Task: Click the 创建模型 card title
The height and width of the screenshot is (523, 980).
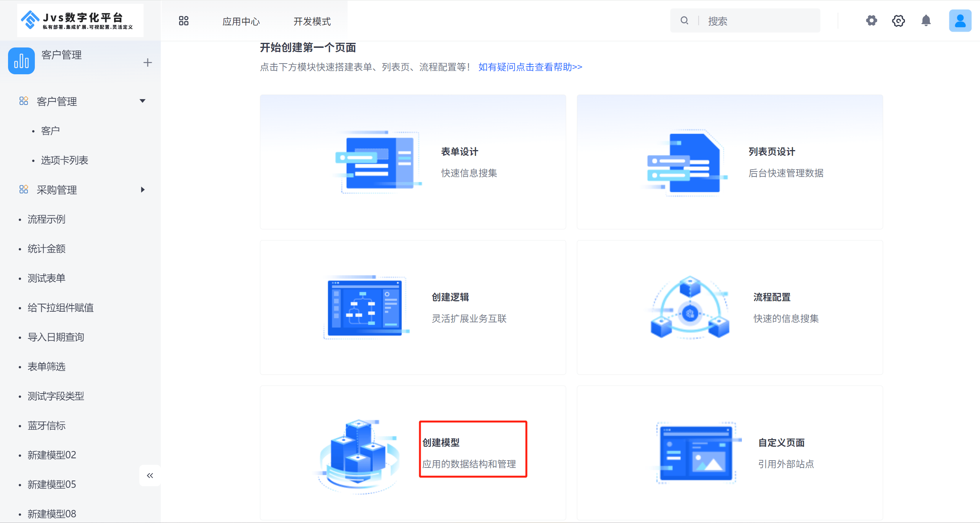Action: click(x=441, y=443)
